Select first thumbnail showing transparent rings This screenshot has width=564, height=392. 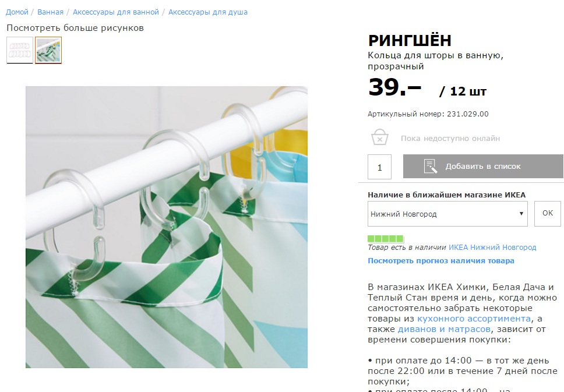[x=20, y=50]
